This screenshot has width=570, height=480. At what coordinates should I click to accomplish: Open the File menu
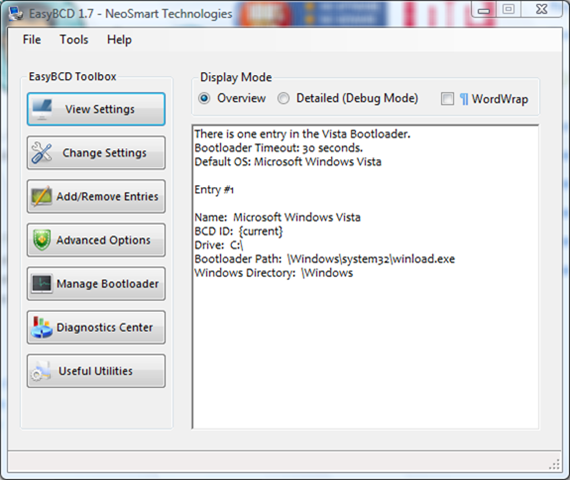[32, 39]
